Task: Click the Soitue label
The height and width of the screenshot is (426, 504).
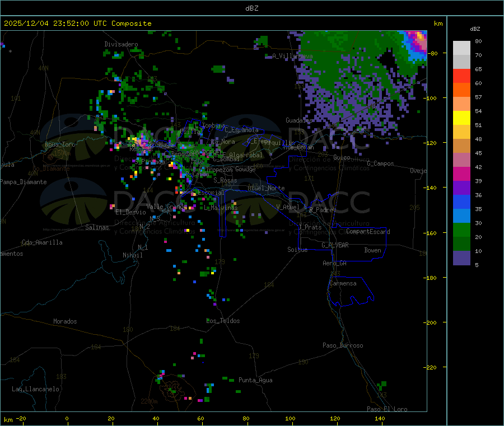Action: (x=297, y=250)
